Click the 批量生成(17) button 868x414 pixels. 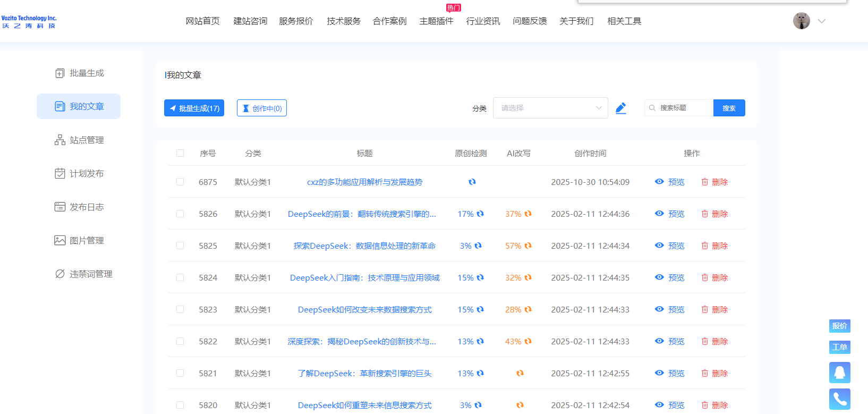(x=194, y=108)
